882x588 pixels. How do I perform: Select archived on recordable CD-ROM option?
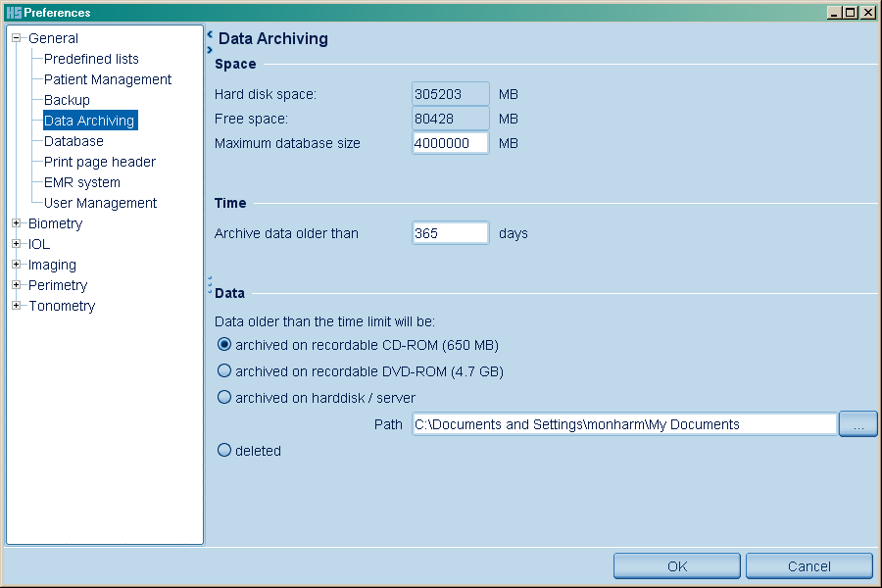pos(224,345)
